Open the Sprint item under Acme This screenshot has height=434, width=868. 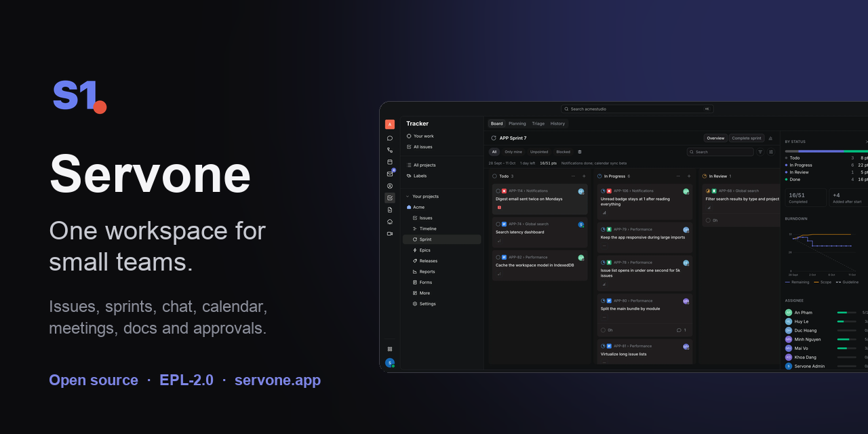pyautogui.click(x=441, y=239)
